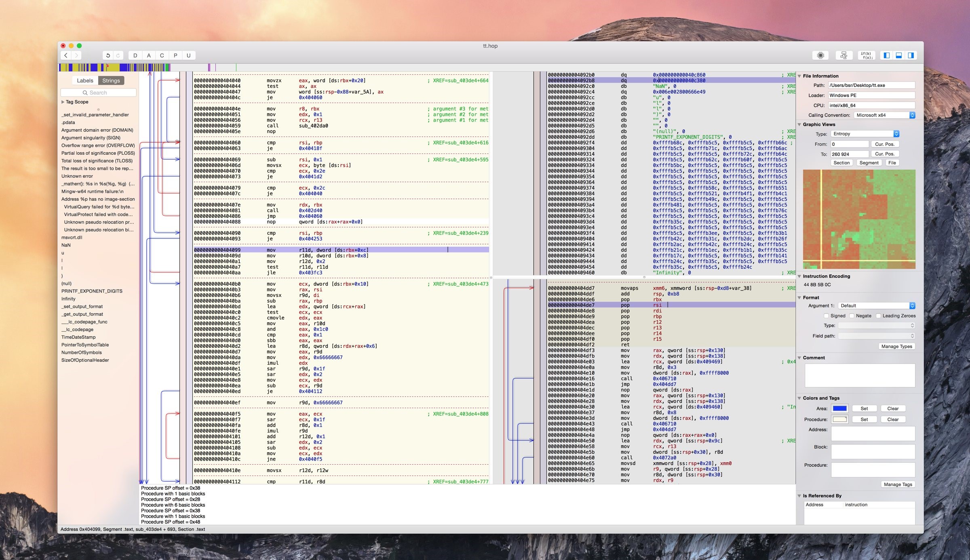Select the _set_invalid_parameter_handler entry

click(95, 115)
